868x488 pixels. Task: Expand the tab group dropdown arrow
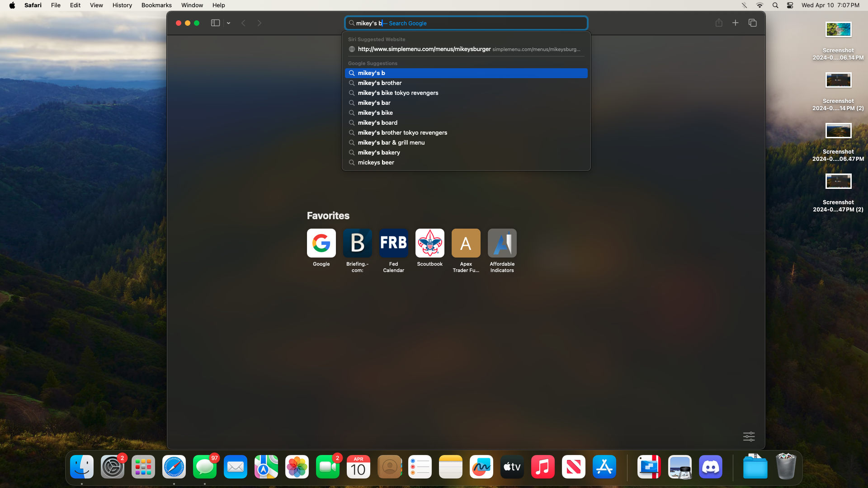click(229, 23)
